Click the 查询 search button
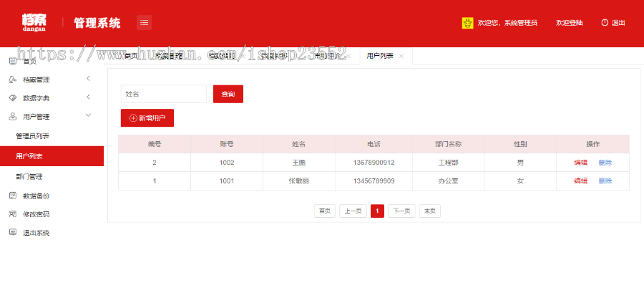The image size is (644, 288). coord(228,94)
